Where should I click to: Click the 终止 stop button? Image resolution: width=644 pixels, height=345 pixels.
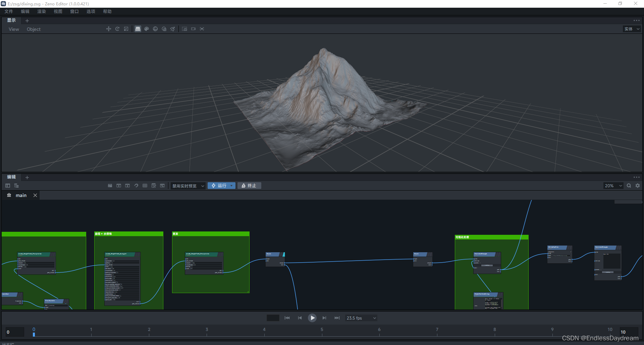point(249,186)
